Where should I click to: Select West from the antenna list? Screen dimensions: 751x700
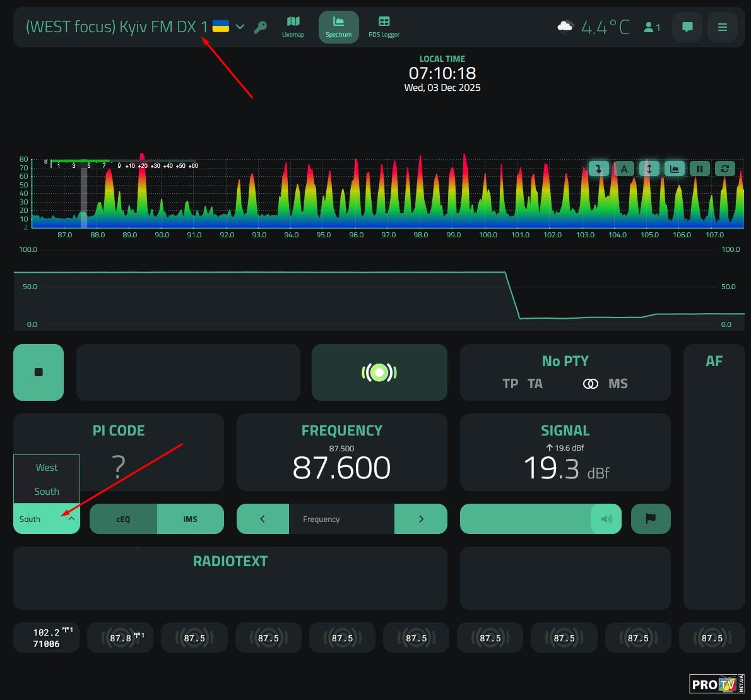pos(47,468)
